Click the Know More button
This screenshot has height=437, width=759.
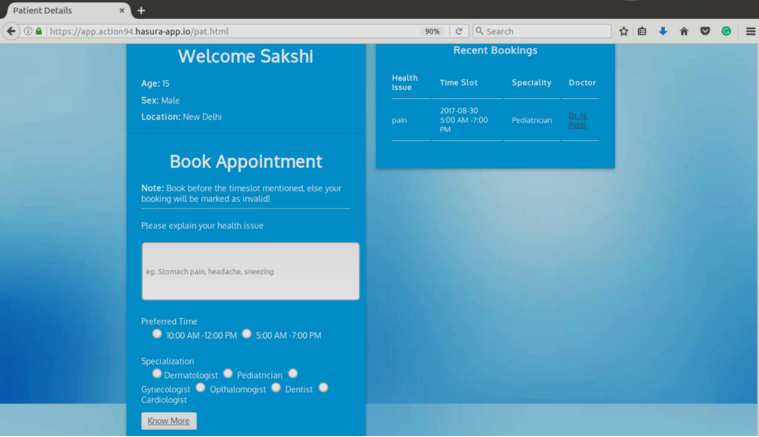click(169, 421)
